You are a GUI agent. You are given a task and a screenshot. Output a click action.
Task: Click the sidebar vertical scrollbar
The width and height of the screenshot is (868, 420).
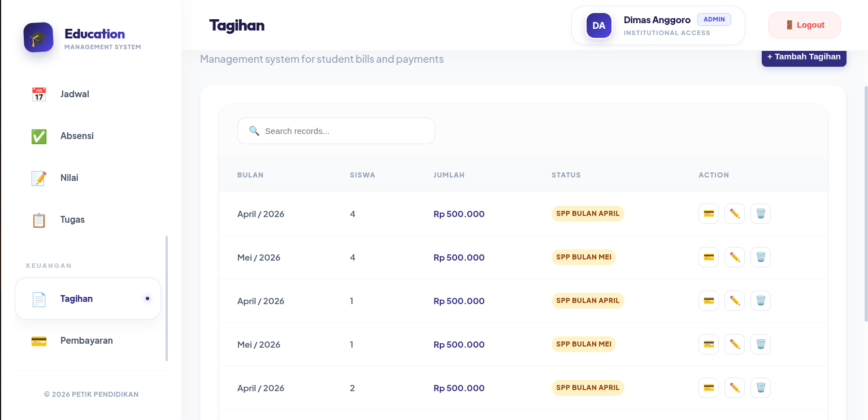(167, 298)
